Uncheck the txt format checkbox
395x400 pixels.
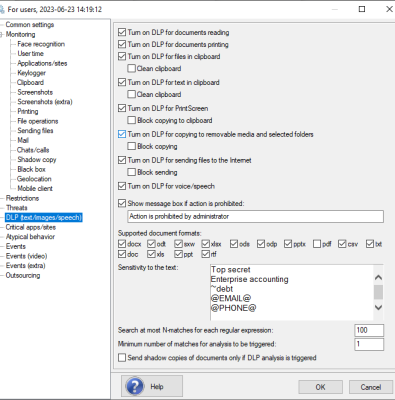point(370,244)
